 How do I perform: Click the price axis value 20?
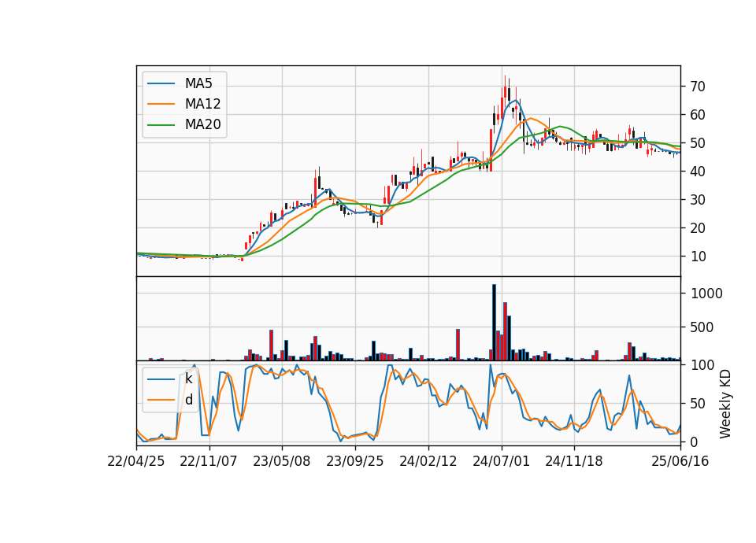(698, 228)
